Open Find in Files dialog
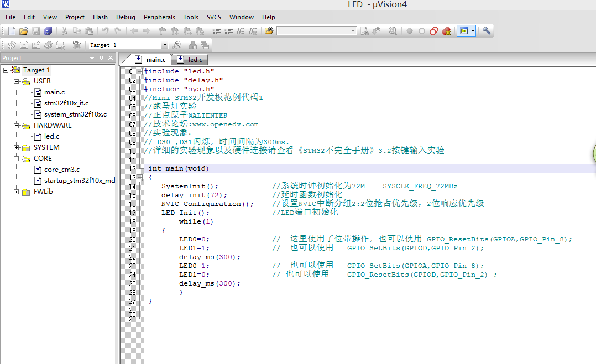 point(269,31)
